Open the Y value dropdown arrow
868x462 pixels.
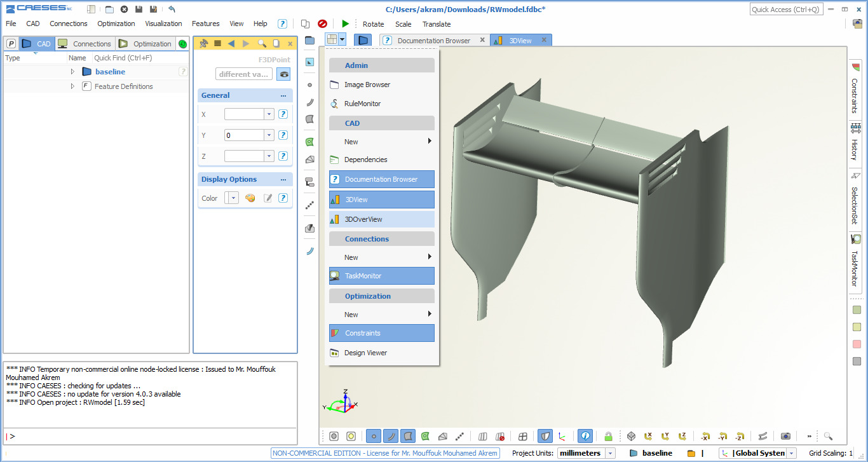(x=269, y=135)
